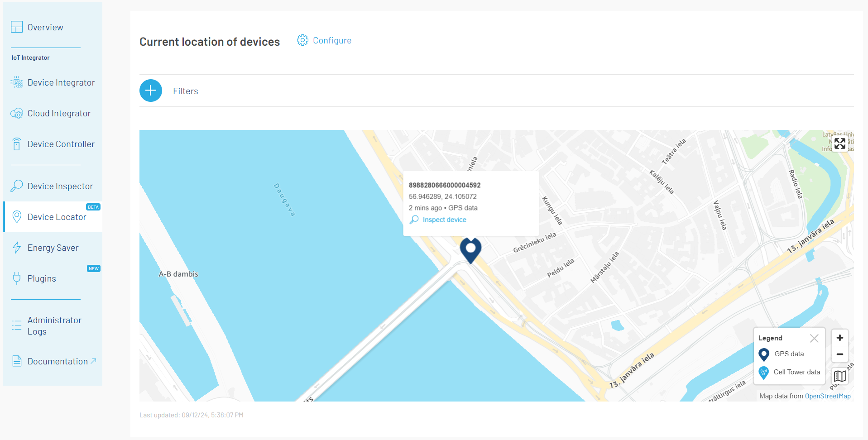Open Device Controller page
Screen dimensions: 868x440
(61, 144)
